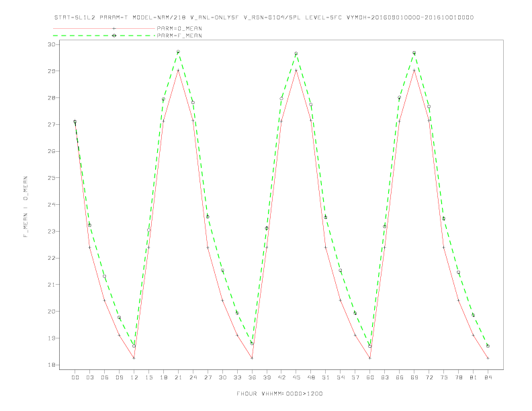This screenshot has width=532, height=411.
Task: Click the O_MEAN plus data point at hour 21
Action: [178, 71]
